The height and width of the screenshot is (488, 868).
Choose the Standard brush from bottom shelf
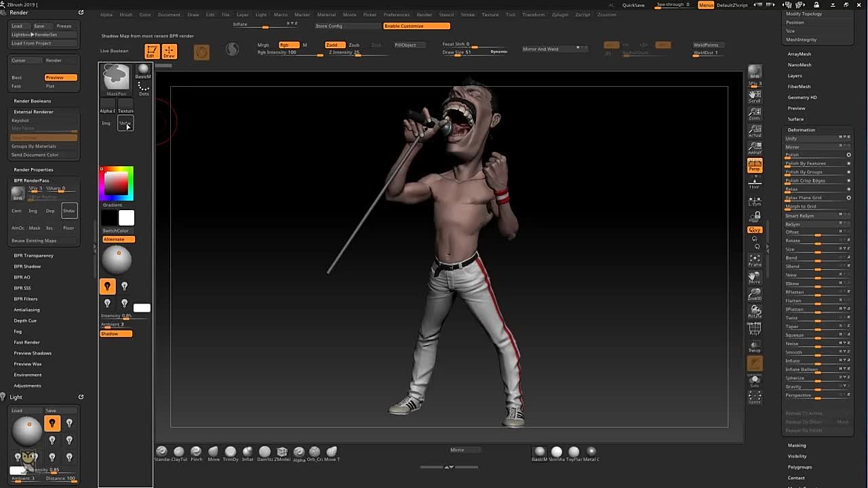point(161,453)
